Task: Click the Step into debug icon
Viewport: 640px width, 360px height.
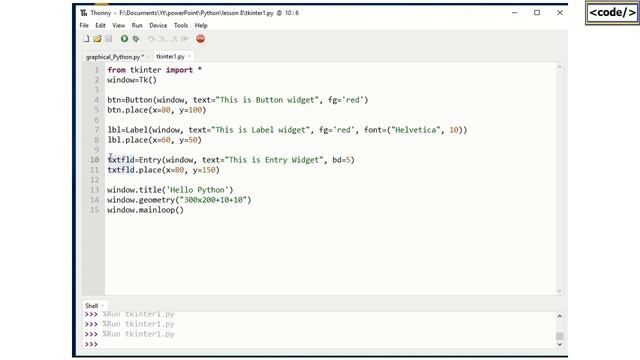Action: pos(162,39)
